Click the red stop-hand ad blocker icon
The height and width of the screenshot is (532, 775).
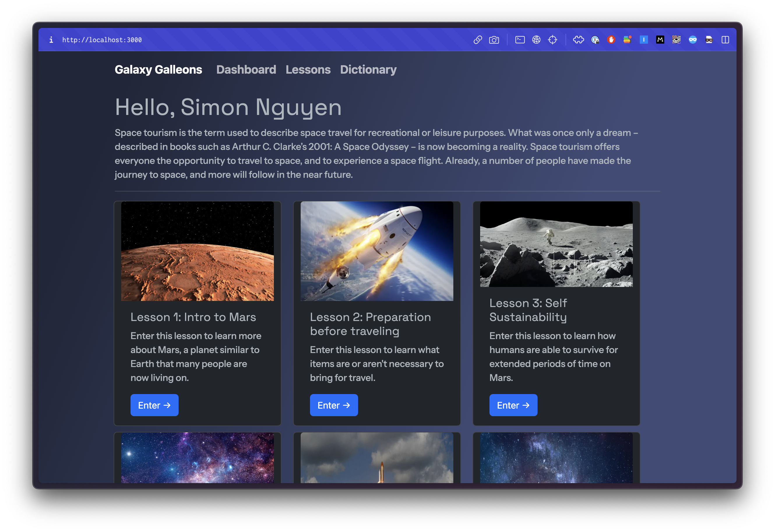pyautogui.click(x=611, y=40)
